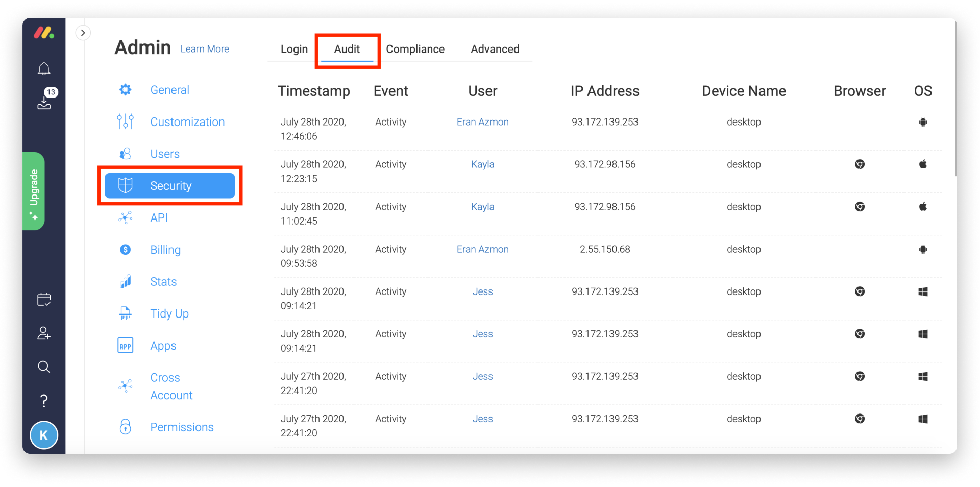Open the Stats section

tap(163, 282)
